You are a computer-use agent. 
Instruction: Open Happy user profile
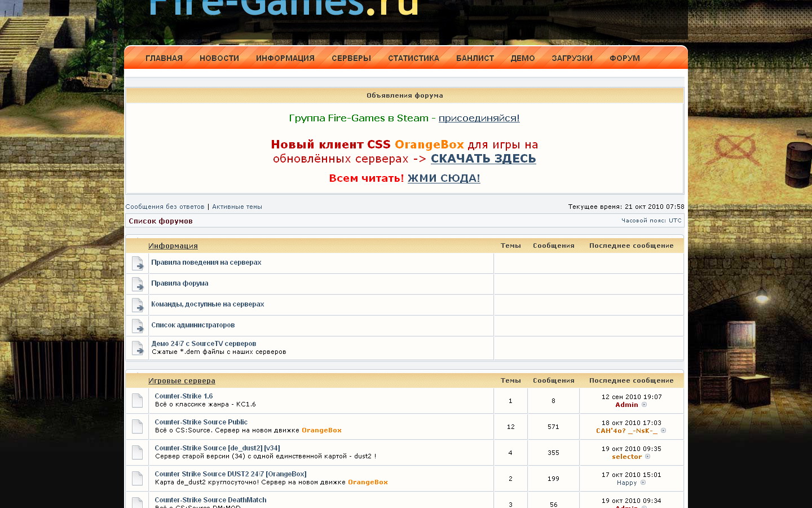coord(626,483)
